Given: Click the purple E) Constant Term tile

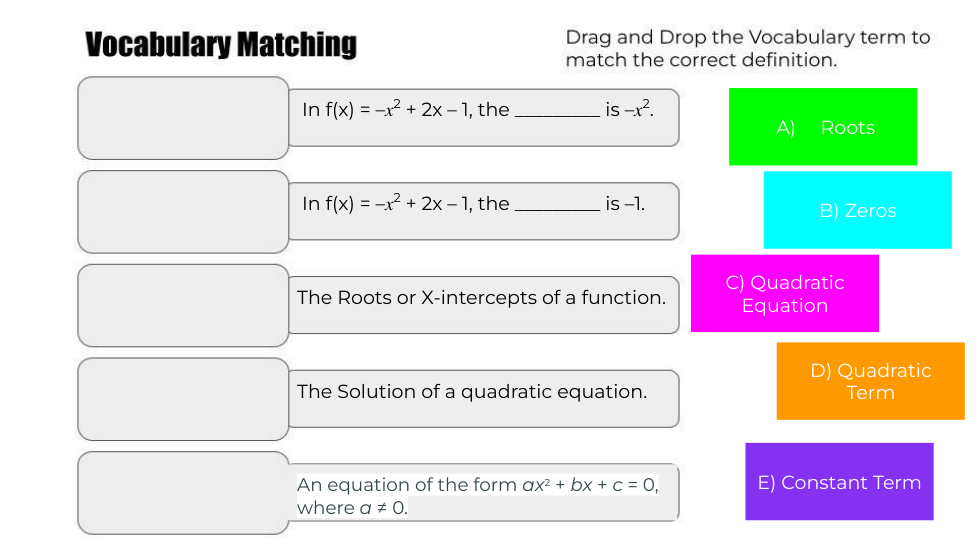Looking at the screenshot, I should [838, 482].
